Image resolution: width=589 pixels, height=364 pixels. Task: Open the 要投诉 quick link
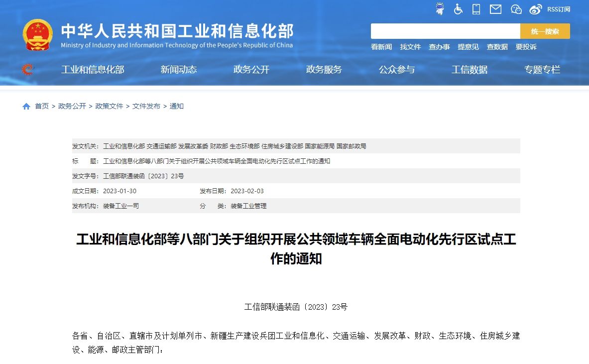(x=526, y=47)
